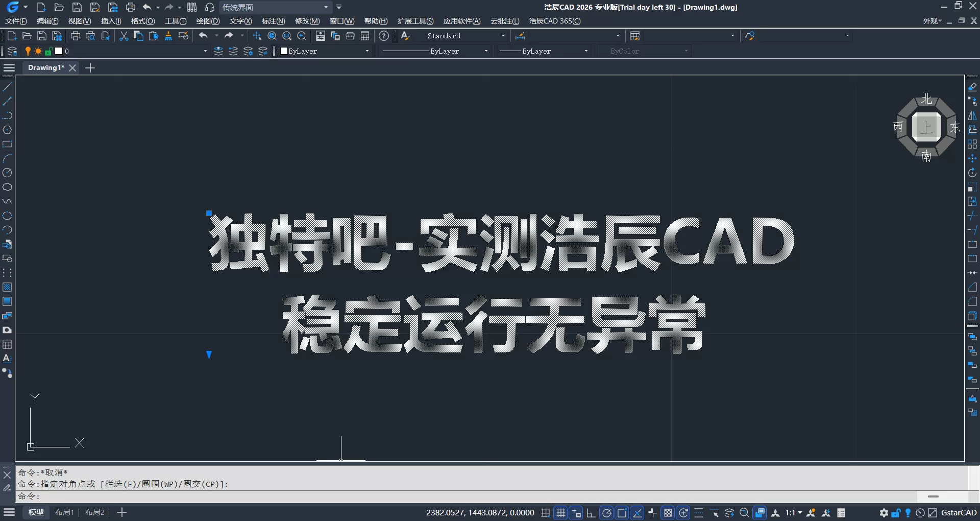
Task: Click the Match Properties brush icon
Action: (168, 36)
